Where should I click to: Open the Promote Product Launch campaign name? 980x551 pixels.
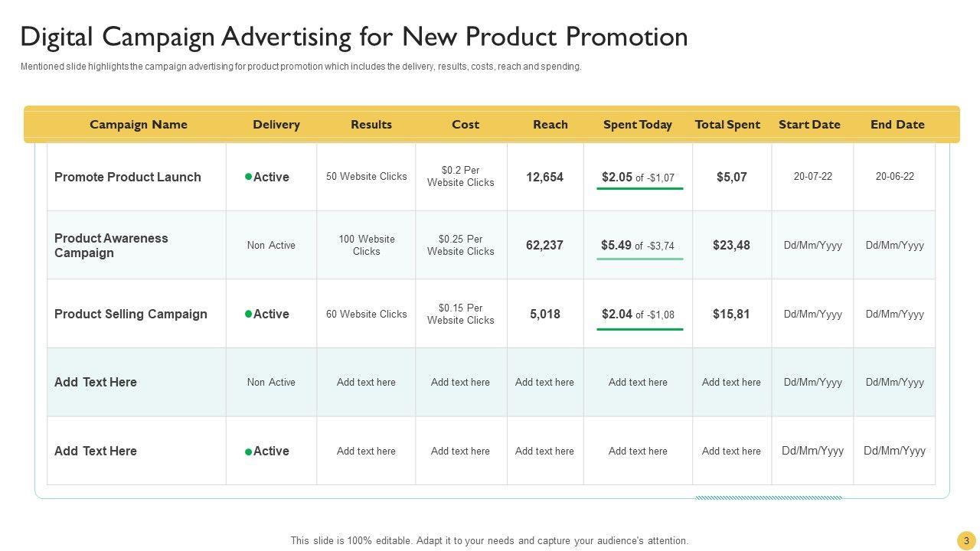128,177
